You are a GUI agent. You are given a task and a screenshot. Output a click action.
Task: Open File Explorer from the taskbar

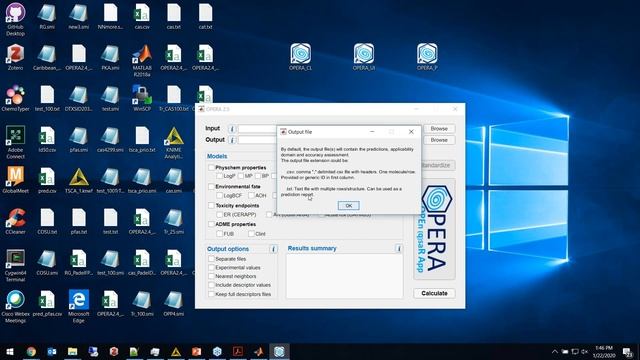73,351
